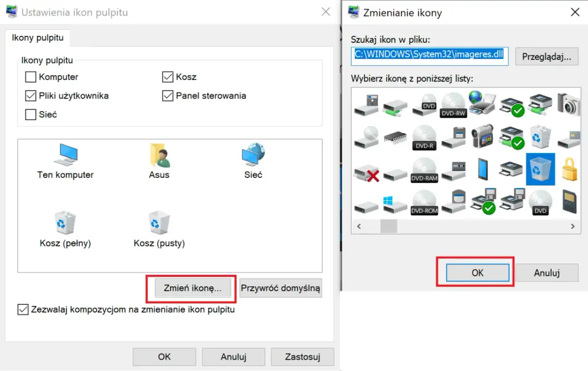Enable the Komputer checkbox

click(x=30, y=76)
